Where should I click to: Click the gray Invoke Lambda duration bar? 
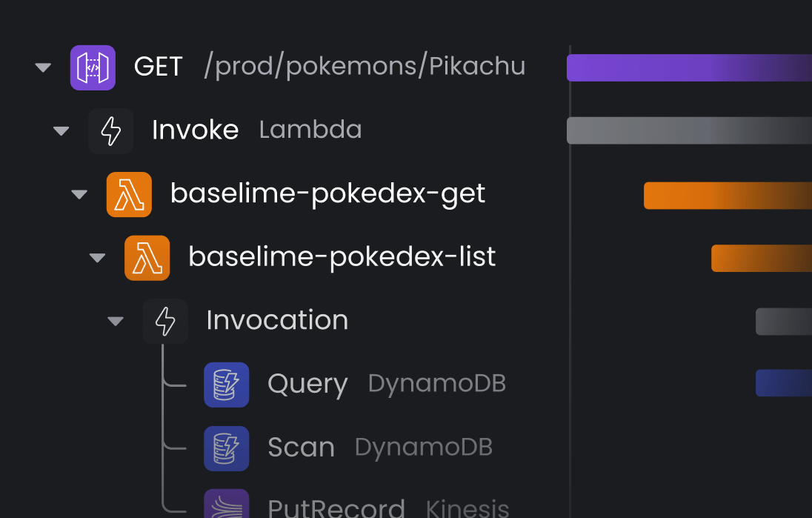coord(689,130)
